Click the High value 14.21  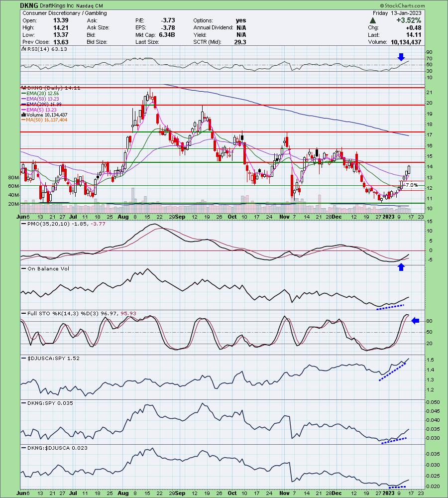pyautogui.click(x=61, y=27)
